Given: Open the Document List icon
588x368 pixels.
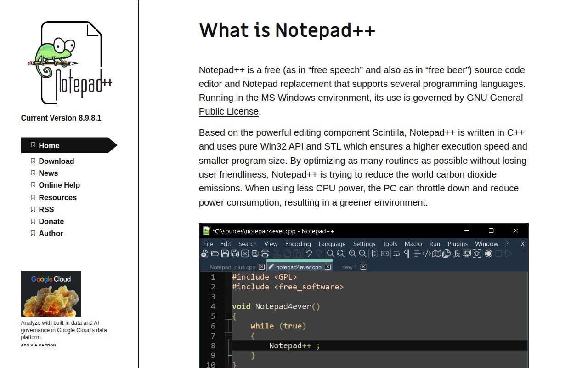Looking at the screenshot, I should point(447,253).
